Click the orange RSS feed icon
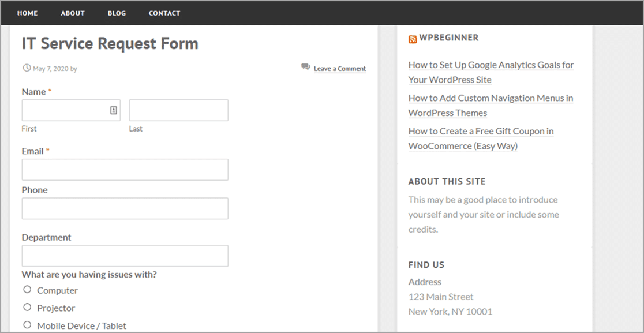 click(x=413, y=39)
